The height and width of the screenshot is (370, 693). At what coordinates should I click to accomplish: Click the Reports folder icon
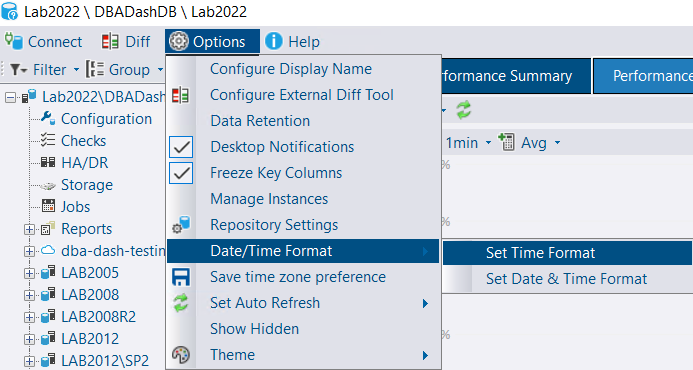pos(48,229)
